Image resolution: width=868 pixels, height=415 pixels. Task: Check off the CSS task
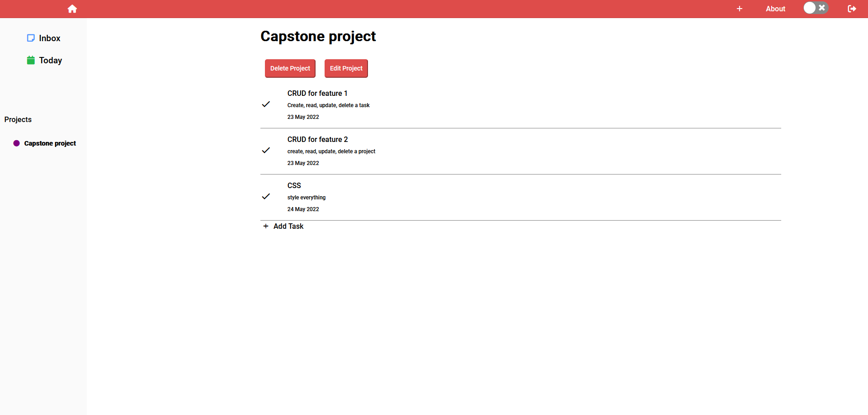click(x=266, y=196)
